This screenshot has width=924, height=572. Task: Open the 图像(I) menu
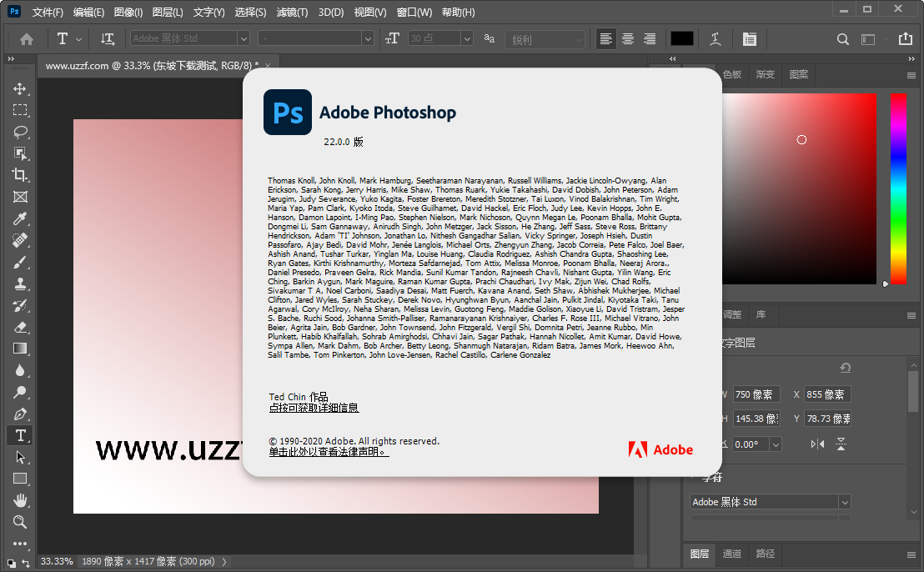click(128, 13)
